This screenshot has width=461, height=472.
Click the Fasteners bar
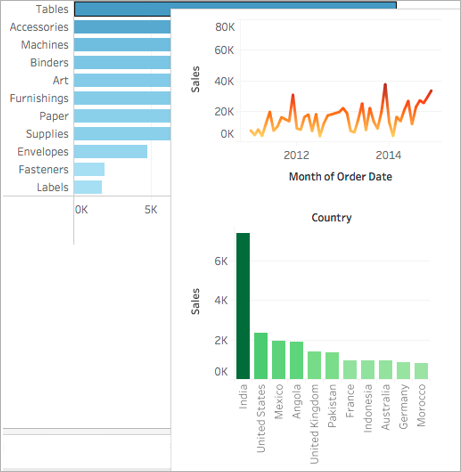point(89,169)
